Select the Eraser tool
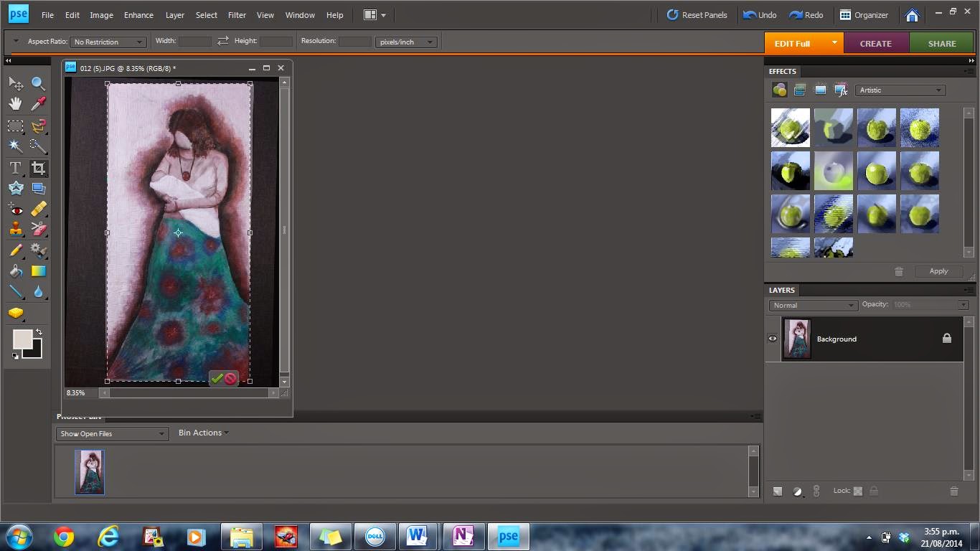This screenshot has width=980, height=551. 39,230
